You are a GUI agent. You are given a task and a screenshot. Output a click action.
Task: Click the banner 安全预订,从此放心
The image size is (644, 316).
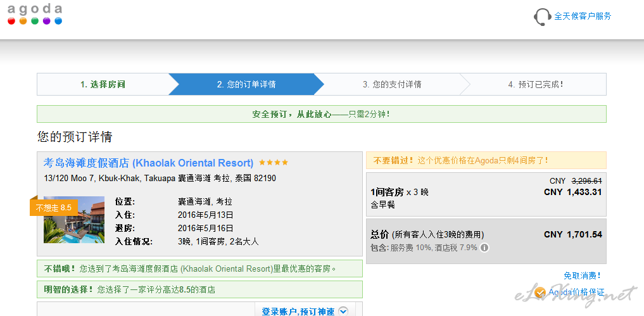pos(321,114)
